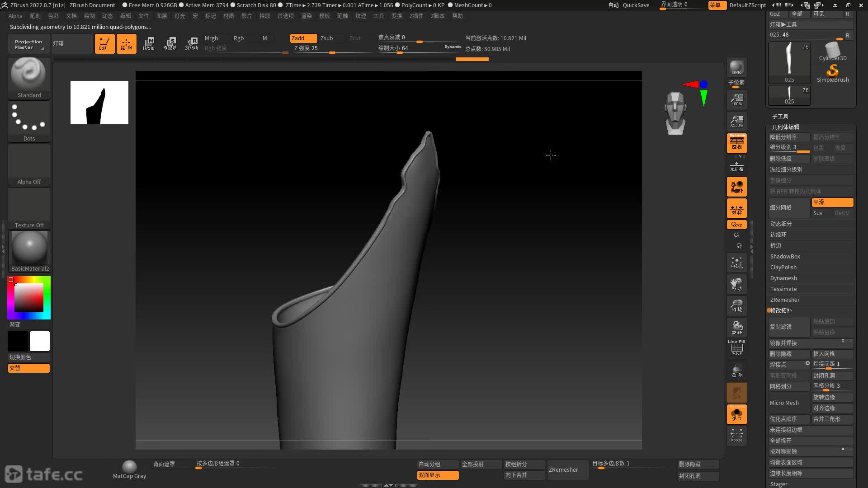868x488 pixels.
Task: Toggle the Edit mode button
Action: [104, 44]
